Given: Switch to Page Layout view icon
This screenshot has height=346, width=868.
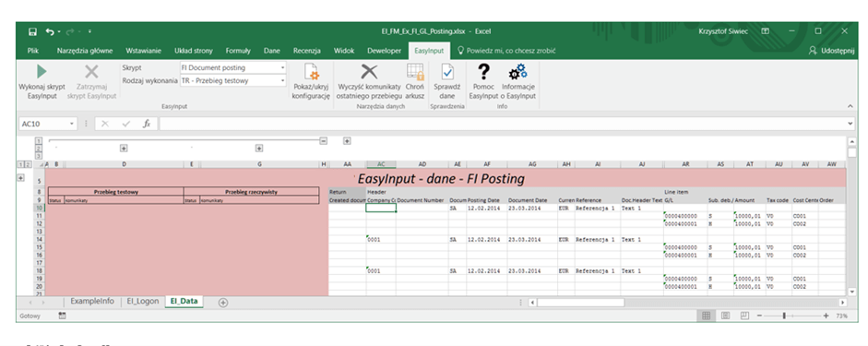Looking at the screenshot, I should [x=725, y=315].
